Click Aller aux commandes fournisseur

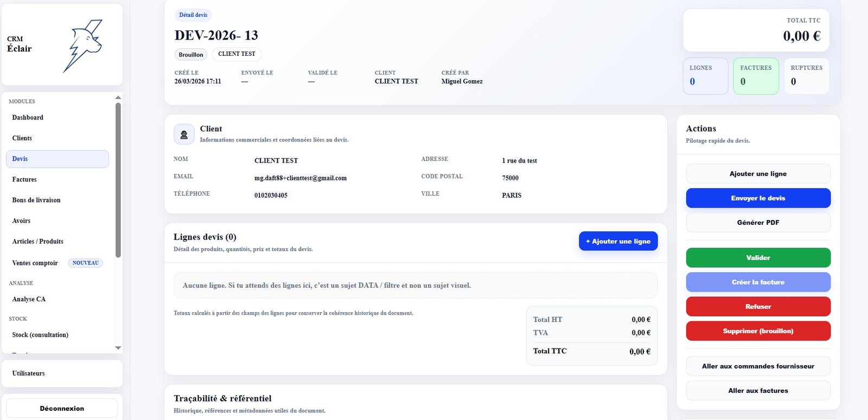coord(758,366)
